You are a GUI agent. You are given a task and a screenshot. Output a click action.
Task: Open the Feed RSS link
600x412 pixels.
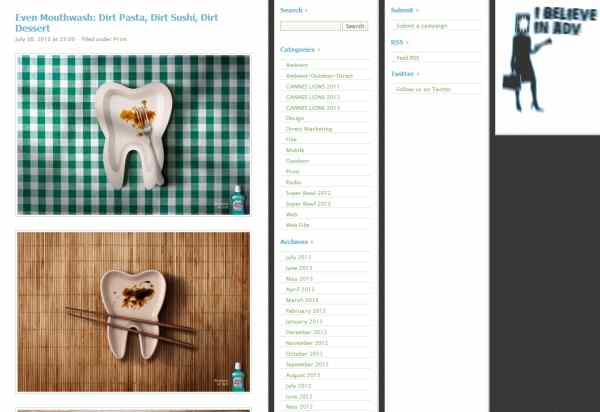408,58
